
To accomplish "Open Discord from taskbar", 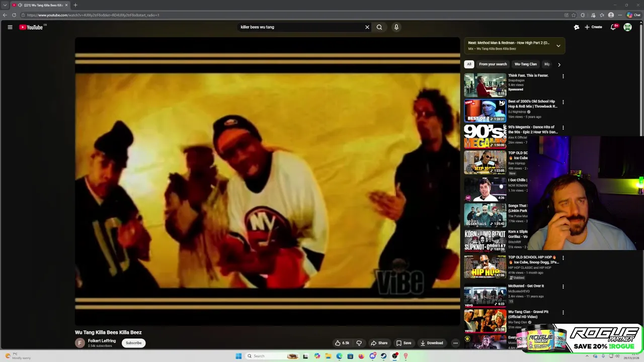I will [372, 356].
